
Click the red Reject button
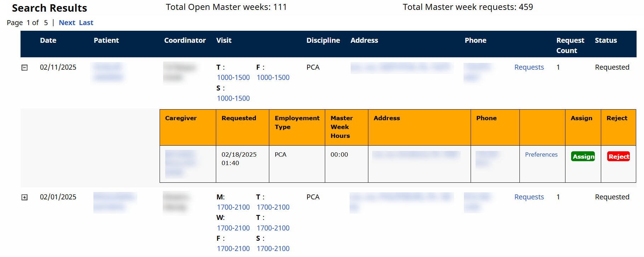pos(618,157)
